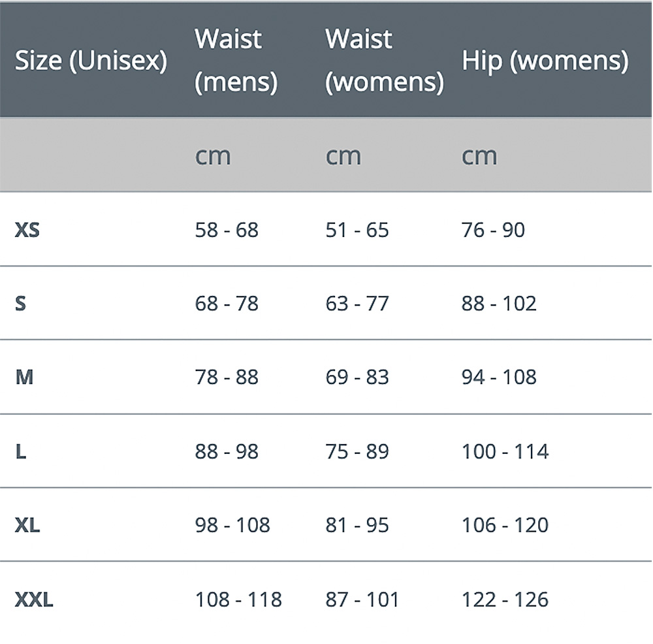Click the M size row label
653x644 pixels.
[24, 377]
